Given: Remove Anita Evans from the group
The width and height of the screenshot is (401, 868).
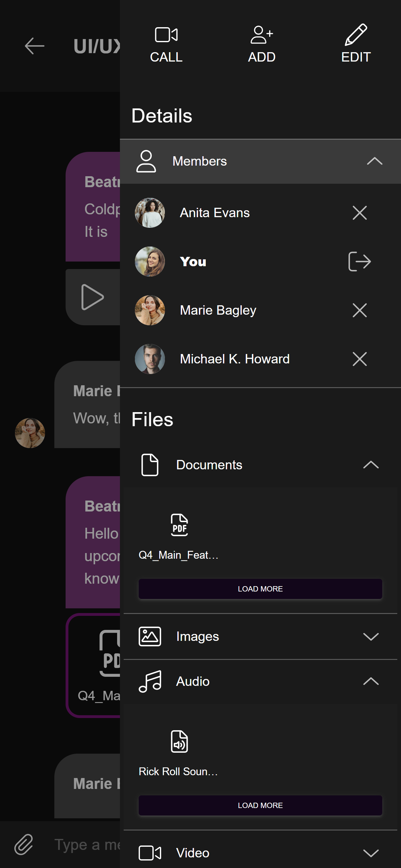Looking at the screenshot, I should [x=359, y=213].
